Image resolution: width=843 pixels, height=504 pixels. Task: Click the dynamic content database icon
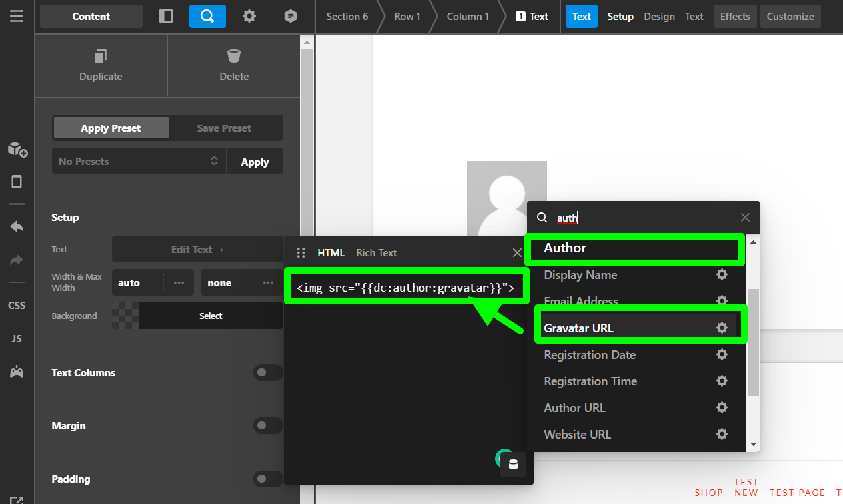coord(513,464)
